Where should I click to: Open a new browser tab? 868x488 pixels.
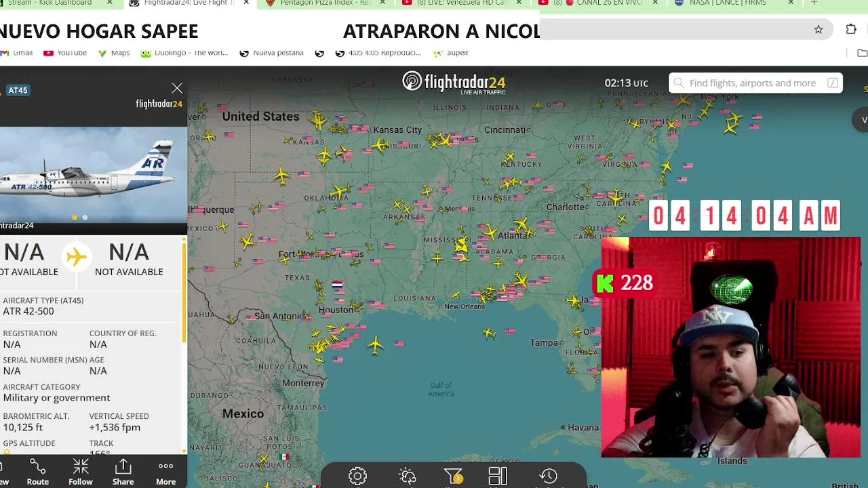coord(814,3)
